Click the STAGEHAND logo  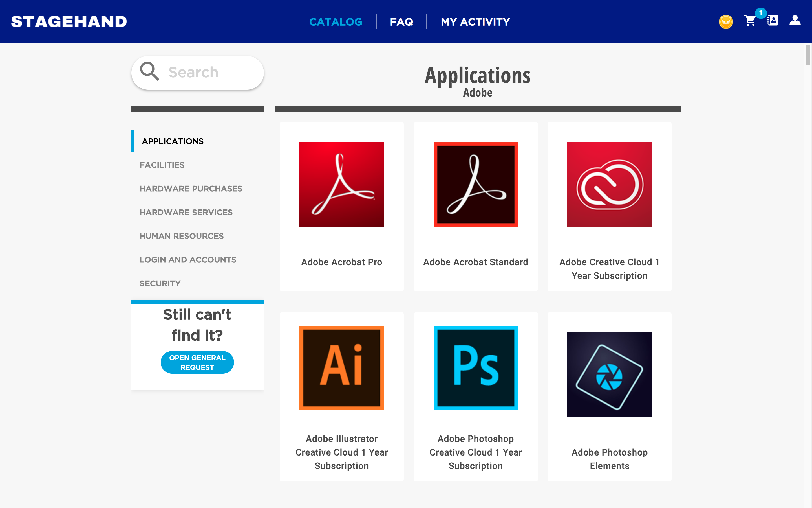point(69,22)
